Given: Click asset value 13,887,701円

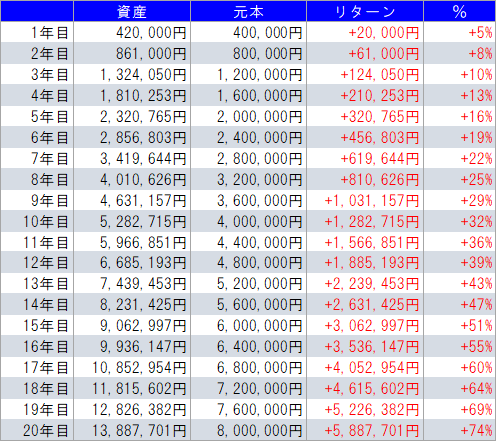Looking at the screenshot, I should click(139, 431).
